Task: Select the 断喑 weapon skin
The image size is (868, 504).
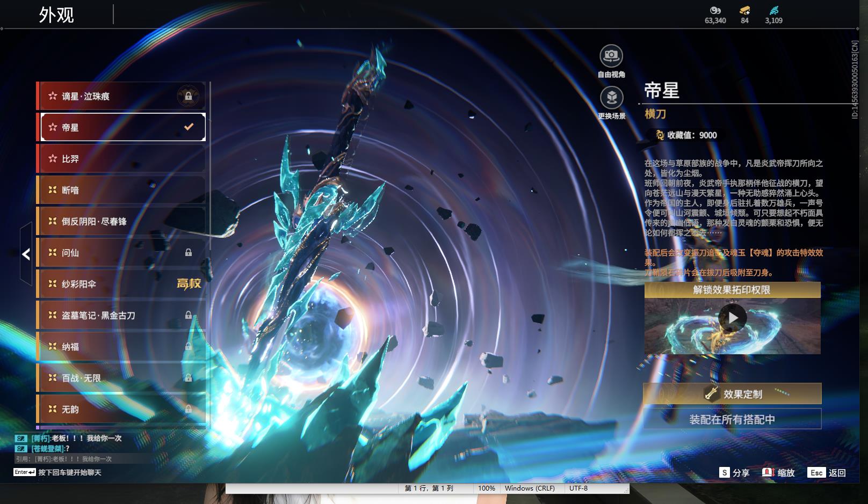Action: pos(122,190)
